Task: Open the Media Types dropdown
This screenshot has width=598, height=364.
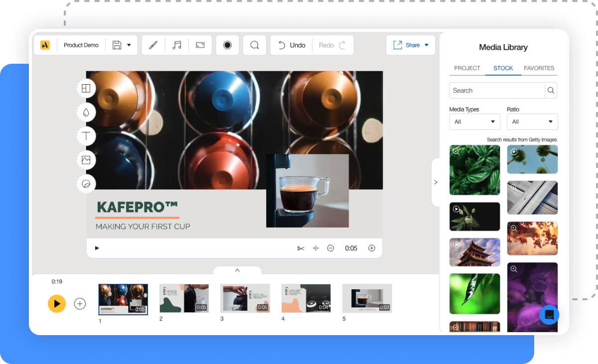Action: 474,121
